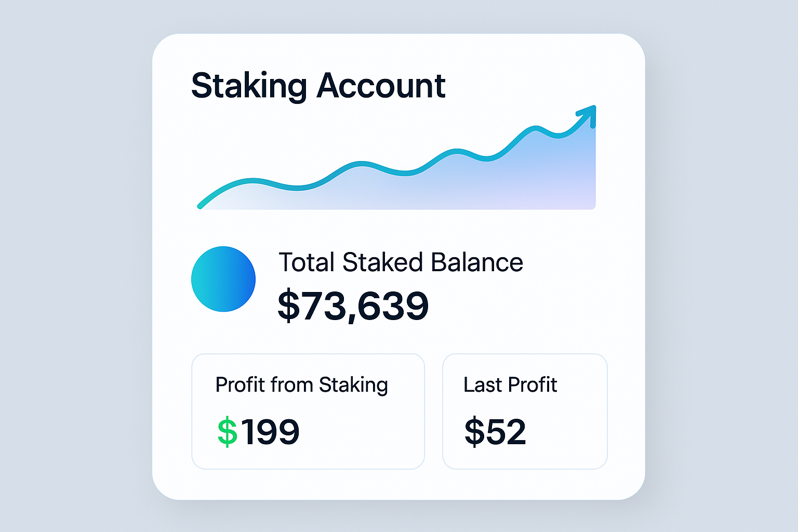Screen dimensions: 798x532
Task: Click the first hump of the chart curve
Action: coord(252,181)
